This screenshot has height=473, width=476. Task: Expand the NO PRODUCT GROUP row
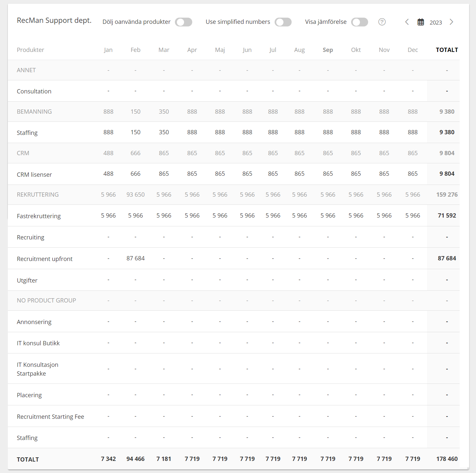[46, 301]
